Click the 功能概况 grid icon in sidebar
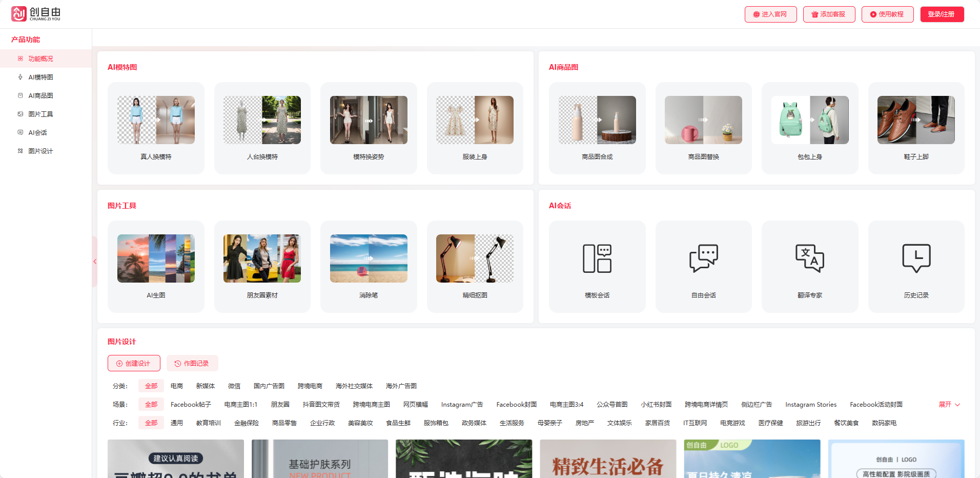The height and width of the screenshot is (478, 980). tap(21, 58)
